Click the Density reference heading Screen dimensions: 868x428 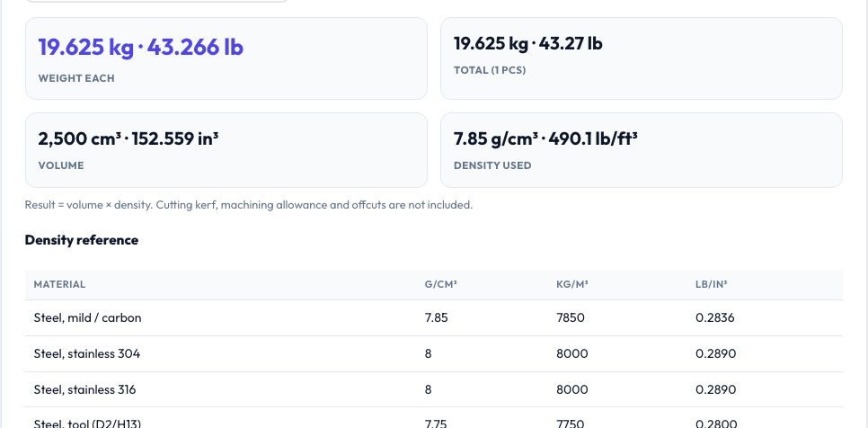point(82,240)
